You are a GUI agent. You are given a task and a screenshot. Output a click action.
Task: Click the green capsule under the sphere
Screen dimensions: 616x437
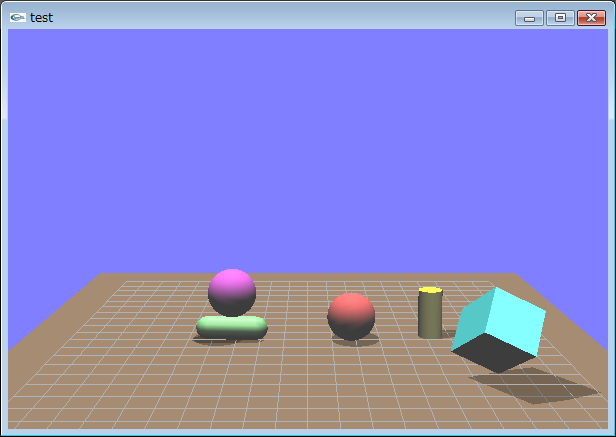(232, 328)
